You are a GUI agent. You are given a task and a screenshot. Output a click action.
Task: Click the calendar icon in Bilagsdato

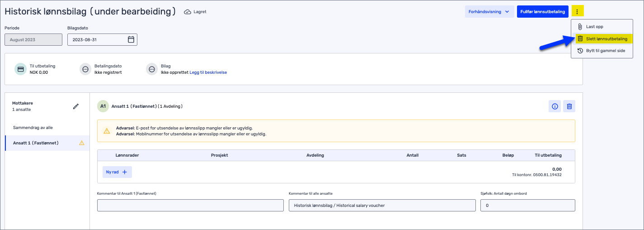131,39
